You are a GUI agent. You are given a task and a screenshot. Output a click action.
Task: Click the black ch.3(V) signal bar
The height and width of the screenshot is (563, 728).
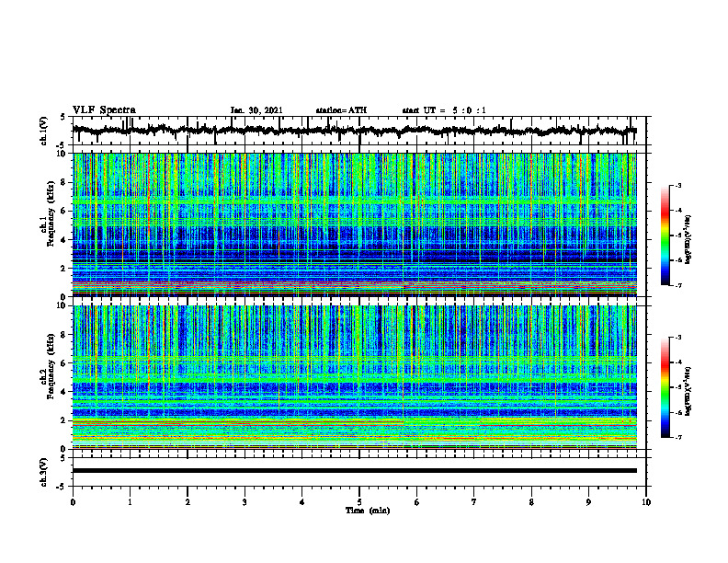tap(354, 471)
